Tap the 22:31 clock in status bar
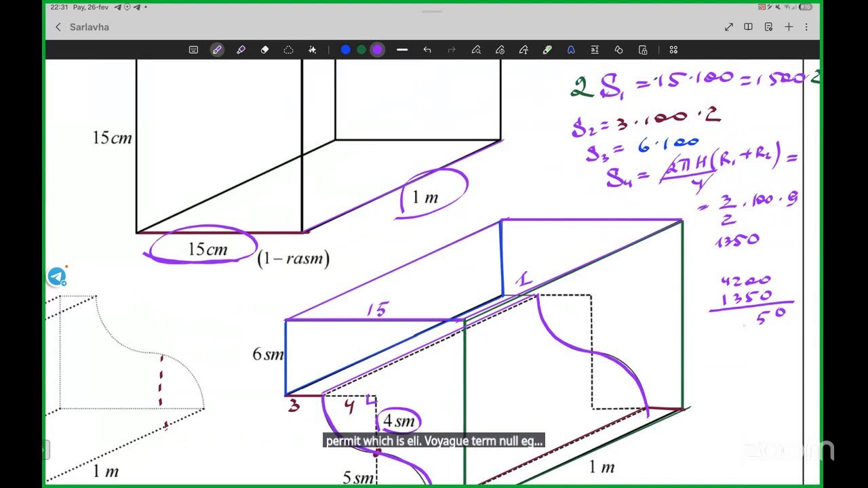 pyautogui.click(x=58, y=7)
